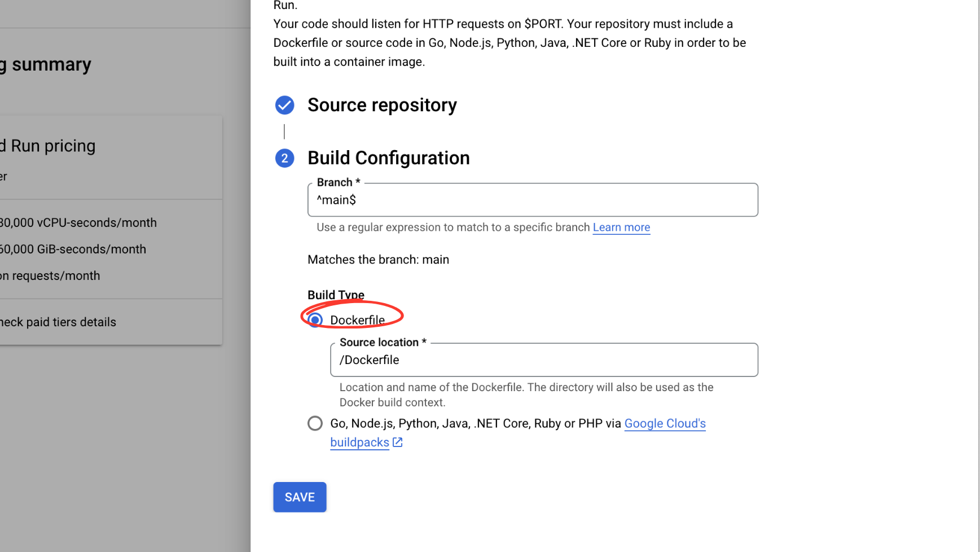Focus the Source location input field
Viewport: 980px width, 552px height.
tap(543, 360)
